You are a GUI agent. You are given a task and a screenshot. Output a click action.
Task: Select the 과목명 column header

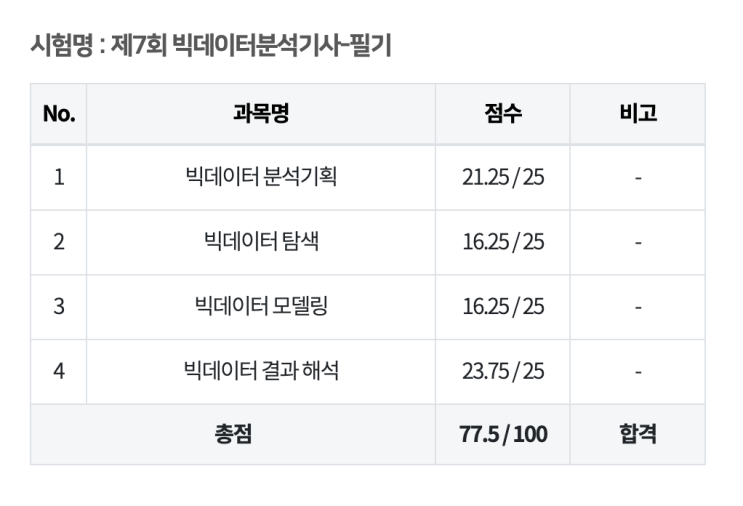[260, 114]
